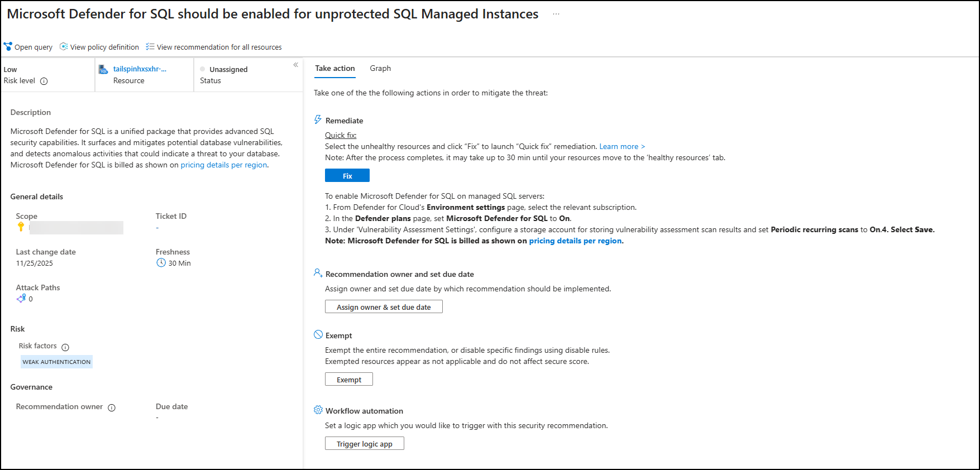Click the policy definition icon
The height and width of the screenshot is (470, 980).
[64, 46]
